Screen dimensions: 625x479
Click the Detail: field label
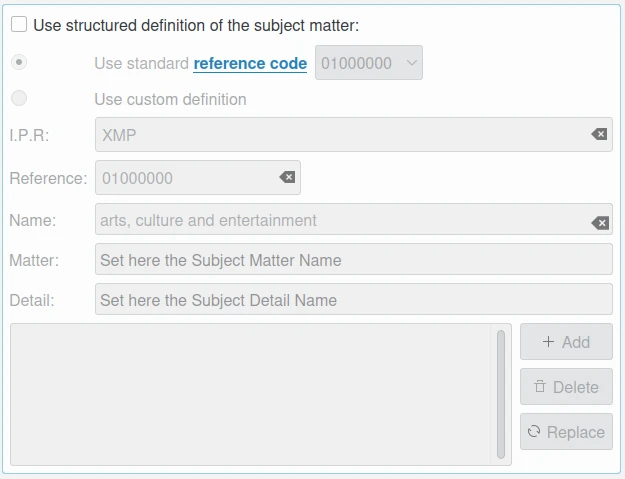point(33,300)
